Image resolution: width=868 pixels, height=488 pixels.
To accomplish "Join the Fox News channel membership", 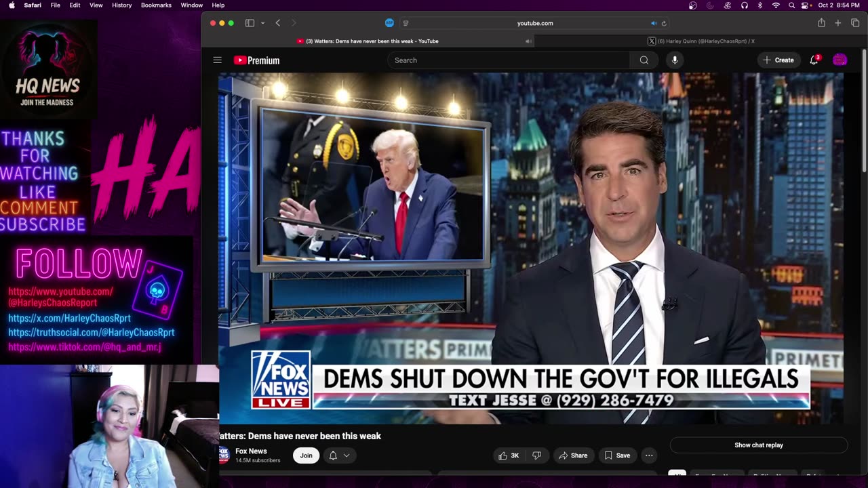I will click(306, 455).
